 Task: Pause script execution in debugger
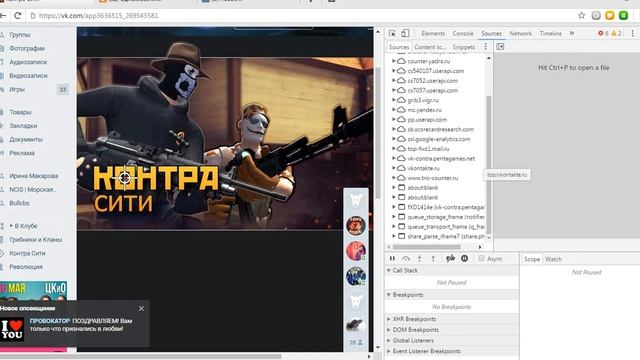click(x=392, y=258)
